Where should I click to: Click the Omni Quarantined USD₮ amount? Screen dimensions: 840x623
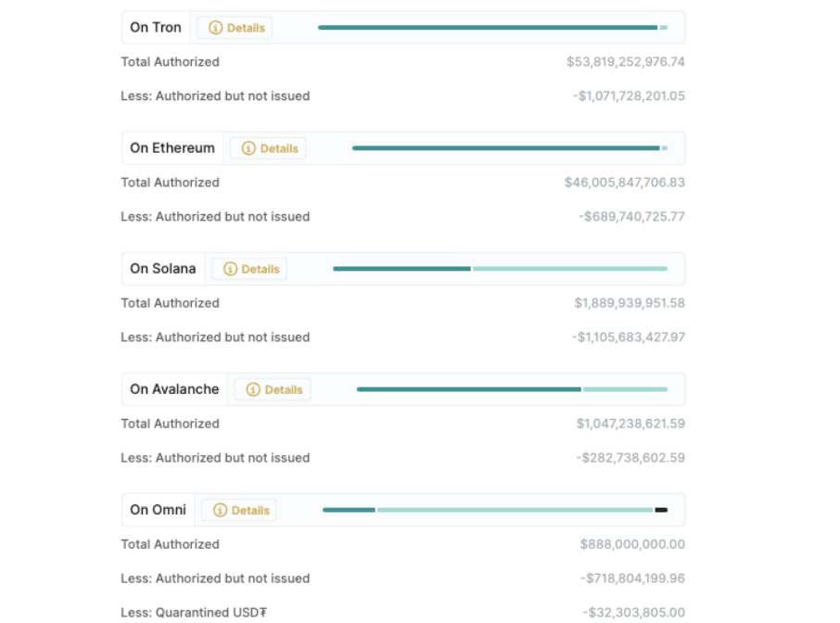(x=634, y=613)
